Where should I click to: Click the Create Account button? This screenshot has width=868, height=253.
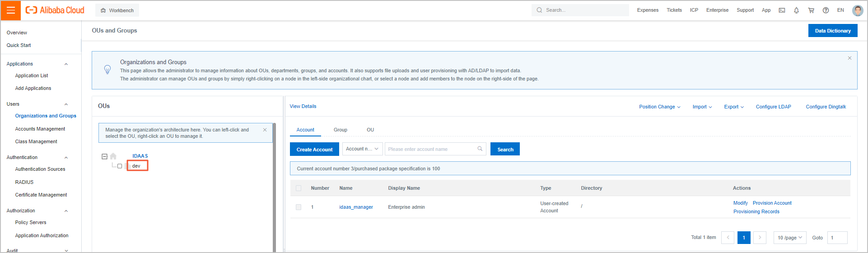point(314,150)
